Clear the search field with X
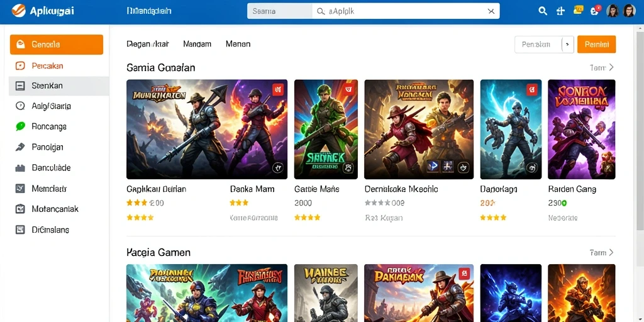The height and width of the screenshot is (322, 644). (491, 11)
